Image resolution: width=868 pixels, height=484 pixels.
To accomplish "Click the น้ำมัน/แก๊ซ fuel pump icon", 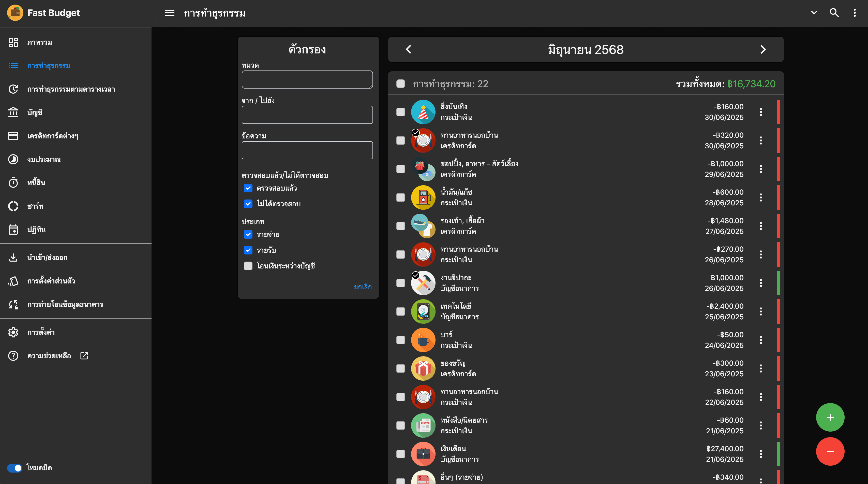I will 423,197.
